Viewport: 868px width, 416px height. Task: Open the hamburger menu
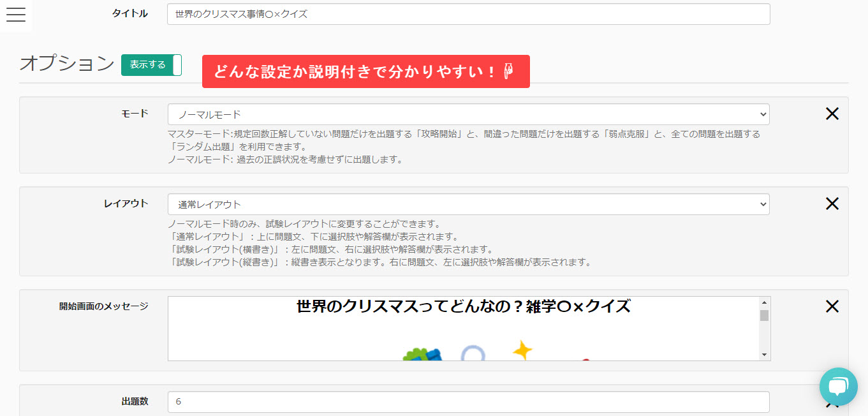tap(15, 15)
